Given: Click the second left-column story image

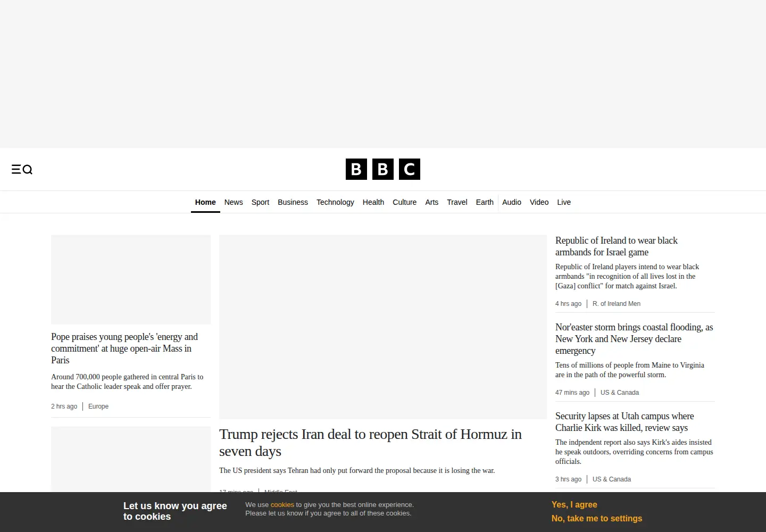Looking at the screenshot, I should (131, 459).
